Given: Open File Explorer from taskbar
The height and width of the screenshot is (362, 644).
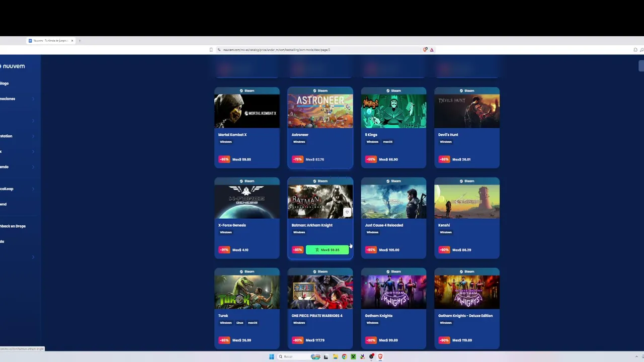Looking at the screenshot, I should pos(335,357).
